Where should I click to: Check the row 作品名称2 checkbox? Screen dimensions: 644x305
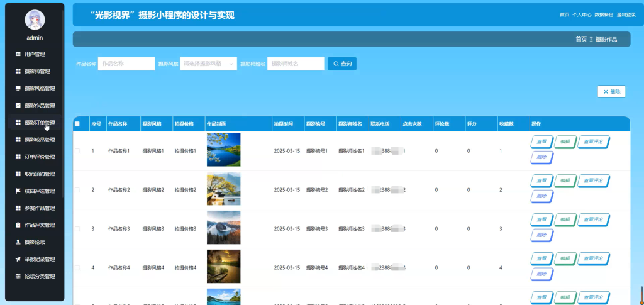coord(77,190)
